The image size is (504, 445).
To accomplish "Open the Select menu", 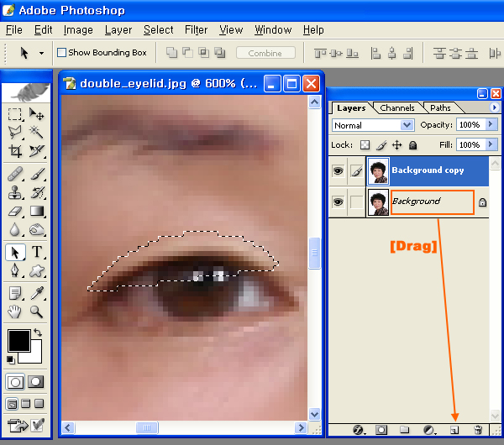I will click(158, 30).
